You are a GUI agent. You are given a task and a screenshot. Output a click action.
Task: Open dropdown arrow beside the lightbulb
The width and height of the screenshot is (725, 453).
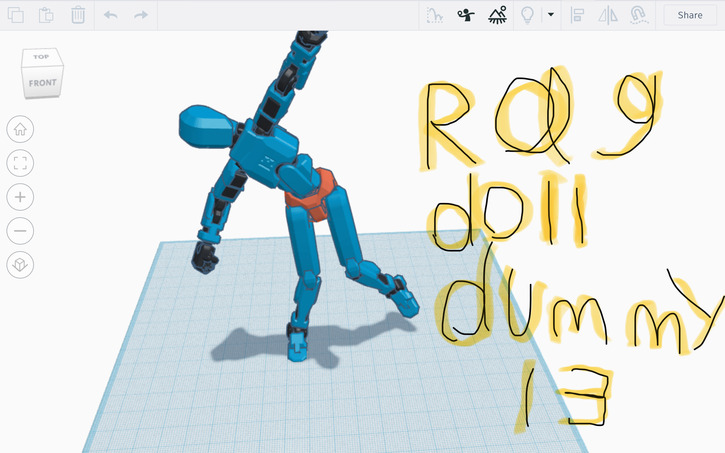tap(551, 15)
